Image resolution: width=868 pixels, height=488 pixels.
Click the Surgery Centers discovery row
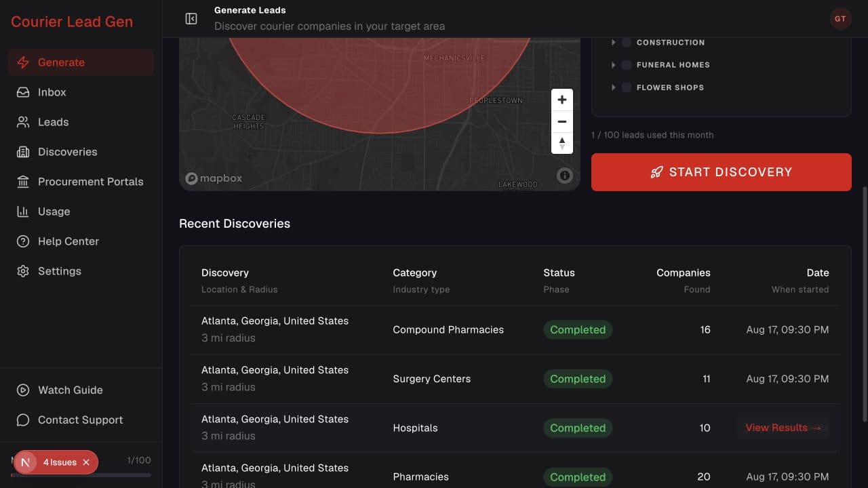point(515,379)
